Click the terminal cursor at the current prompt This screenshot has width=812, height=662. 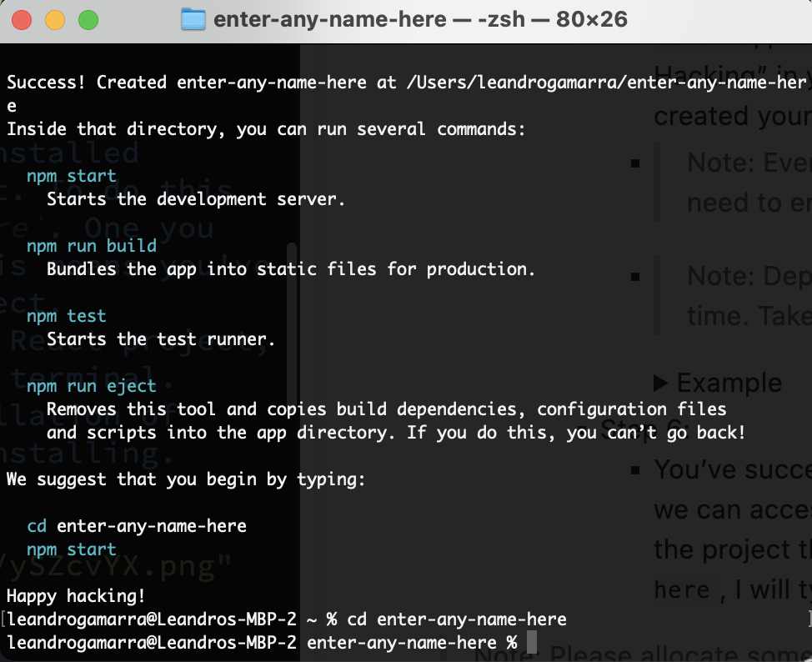coord(532,643)
